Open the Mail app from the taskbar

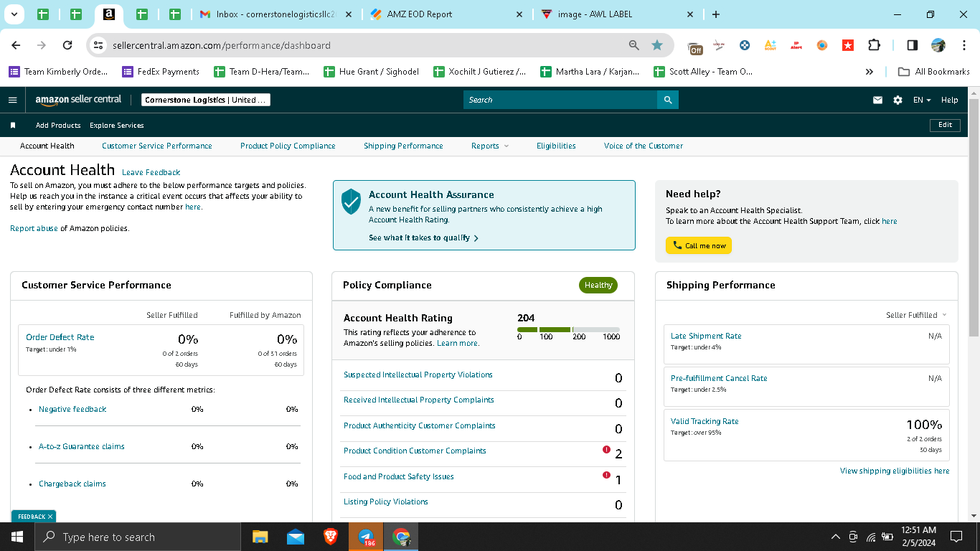295,537
